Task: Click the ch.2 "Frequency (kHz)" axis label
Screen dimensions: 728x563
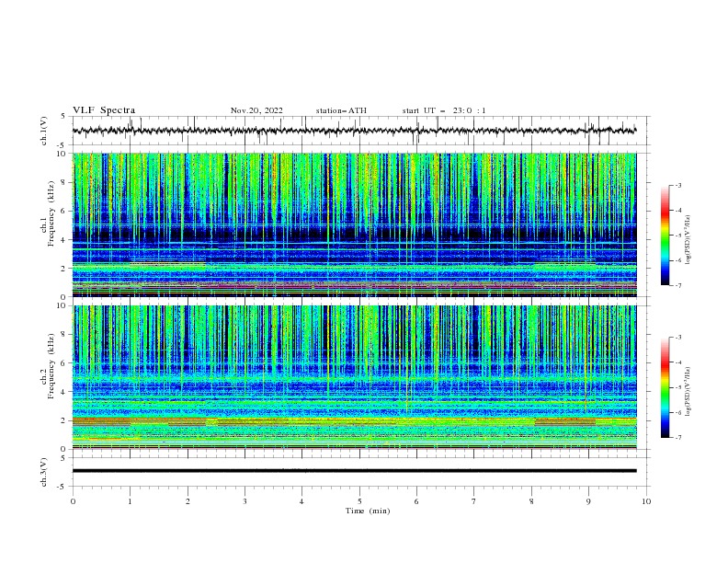Action: (x=51, y=366)
